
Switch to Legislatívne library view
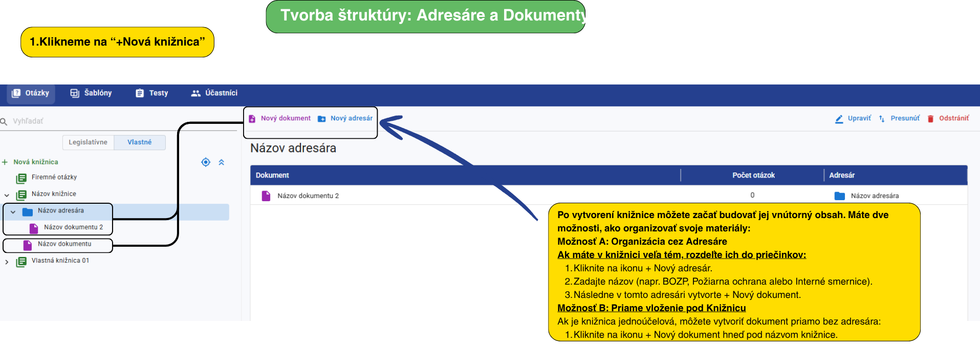pos(88,142)
